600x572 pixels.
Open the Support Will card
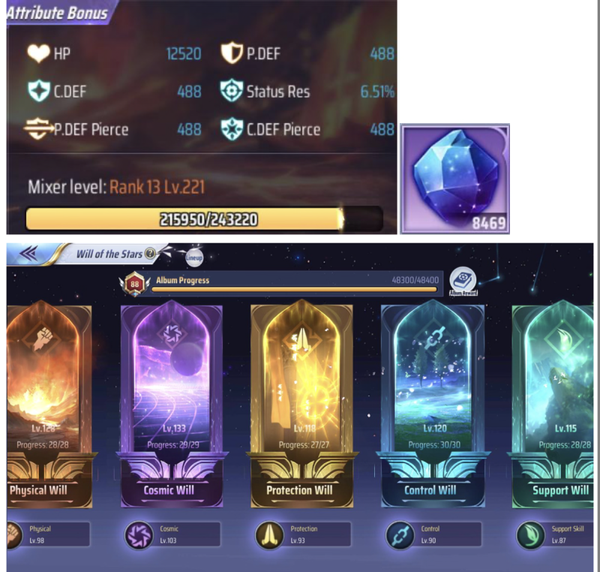pos(553,404)
